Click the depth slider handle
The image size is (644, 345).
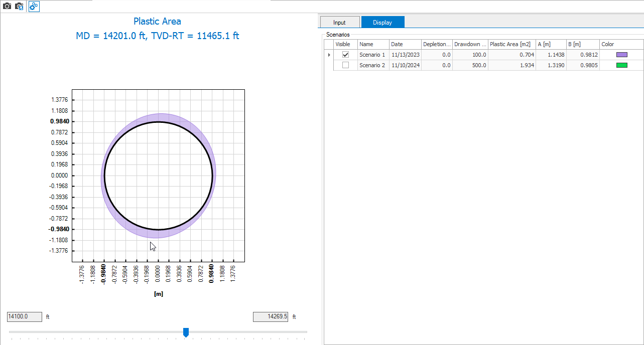[x=186, y=332]
